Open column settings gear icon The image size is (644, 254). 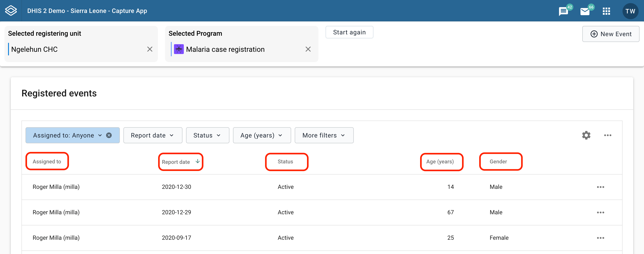[x=586, y=135]
